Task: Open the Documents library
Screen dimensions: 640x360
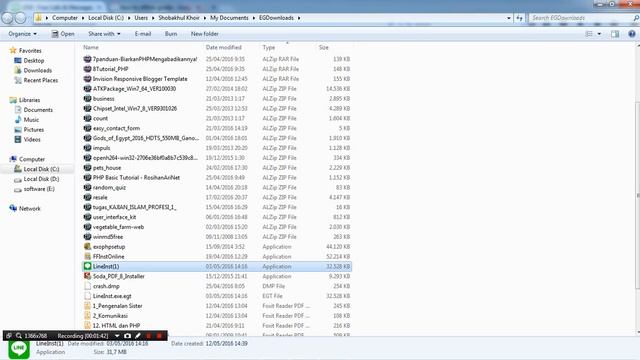Action: [38, 110]
